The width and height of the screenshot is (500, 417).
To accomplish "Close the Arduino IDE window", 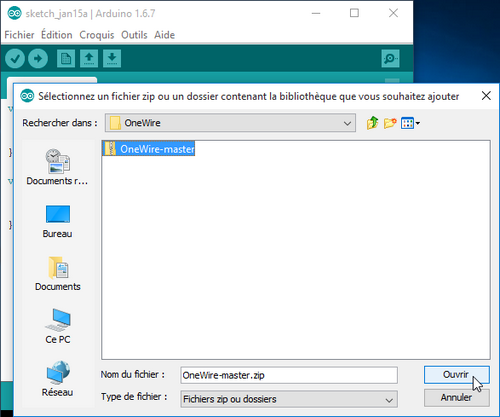I will tap(393, 13).
